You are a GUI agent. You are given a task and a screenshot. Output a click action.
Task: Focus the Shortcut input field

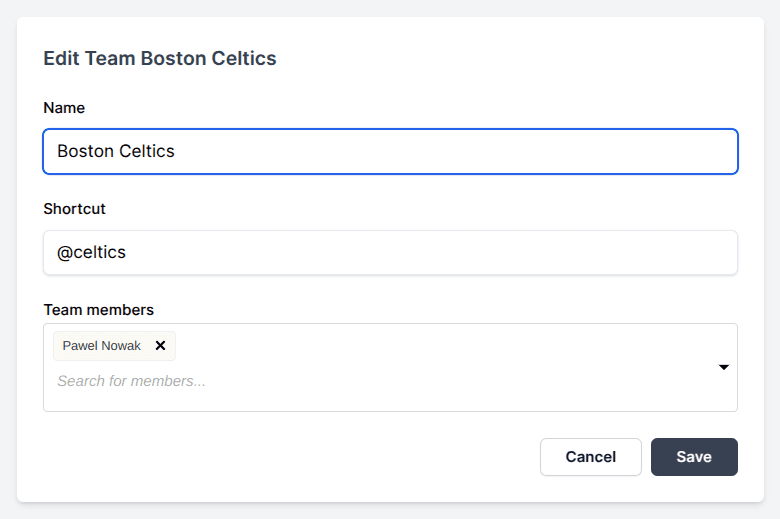[x=390, y=253]
